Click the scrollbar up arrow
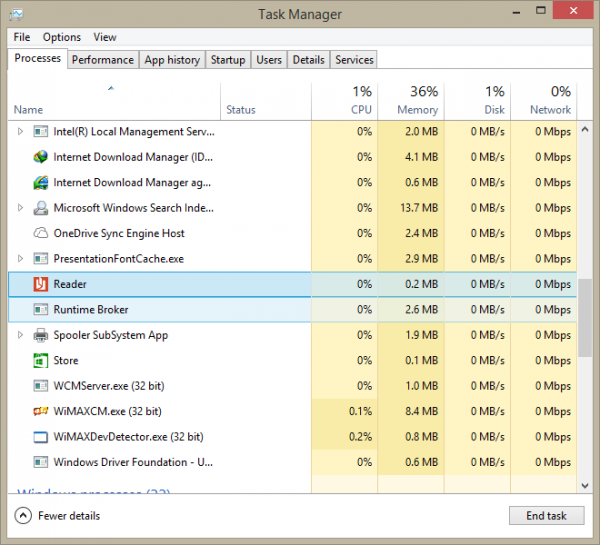The width and height of the screenshot is (600, 545). click(x=585, y=129)
